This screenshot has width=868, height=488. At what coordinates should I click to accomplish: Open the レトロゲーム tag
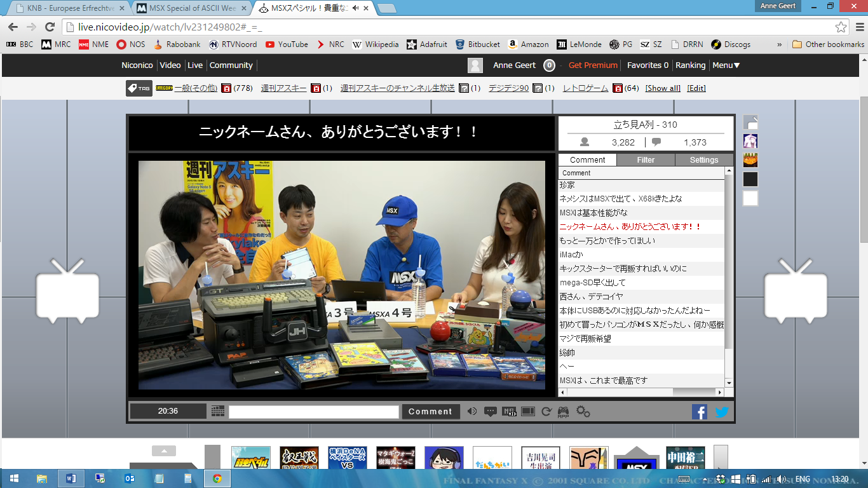(586, 88)
